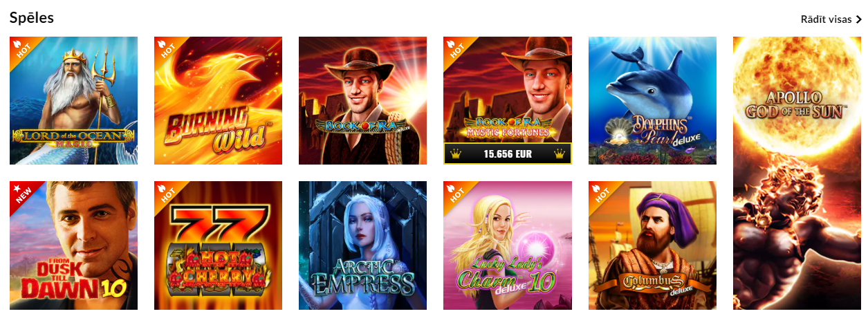
Task: Open the Hot Cherry 777 slot
Action: click(218, 245)
